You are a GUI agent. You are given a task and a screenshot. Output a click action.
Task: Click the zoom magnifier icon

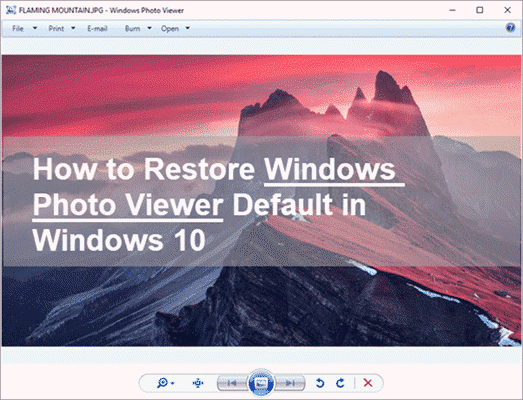(162, 383)
